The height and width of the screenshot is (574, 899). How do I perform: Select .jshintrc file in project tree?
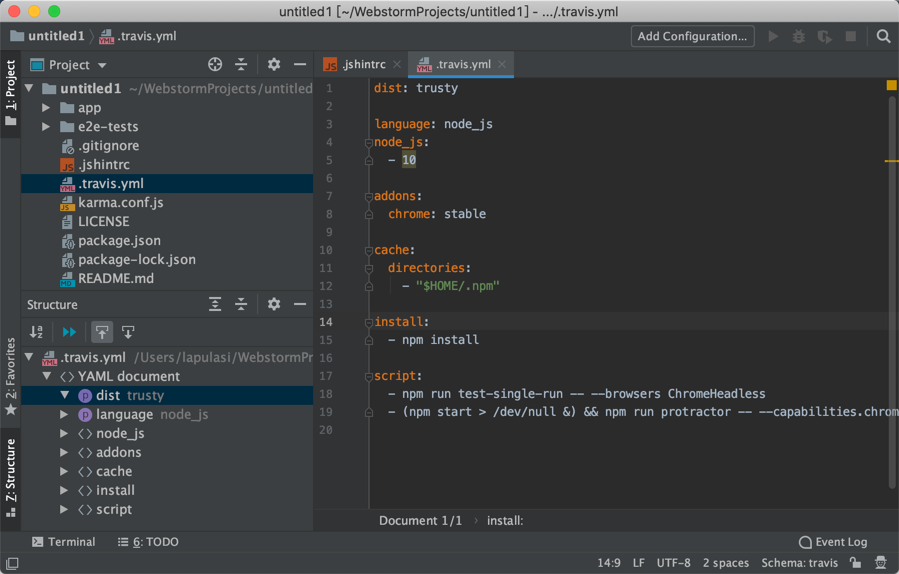click(x=167, y=165)
